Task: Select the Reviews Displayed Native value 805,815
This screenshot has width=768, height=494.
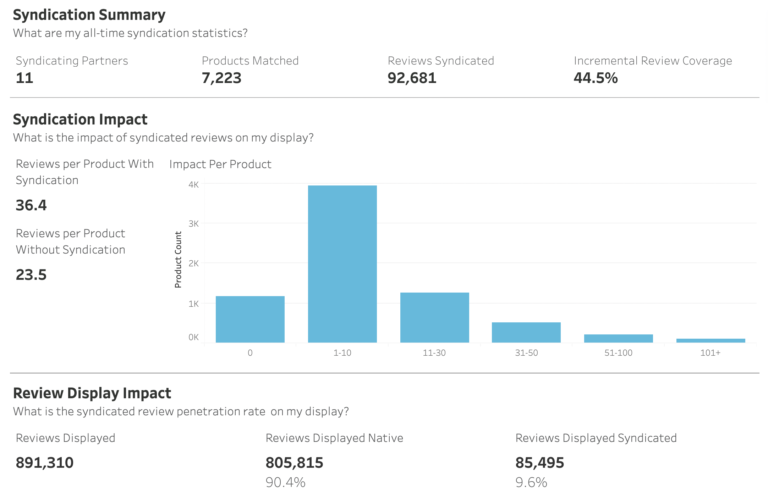Action: [295, 462]
